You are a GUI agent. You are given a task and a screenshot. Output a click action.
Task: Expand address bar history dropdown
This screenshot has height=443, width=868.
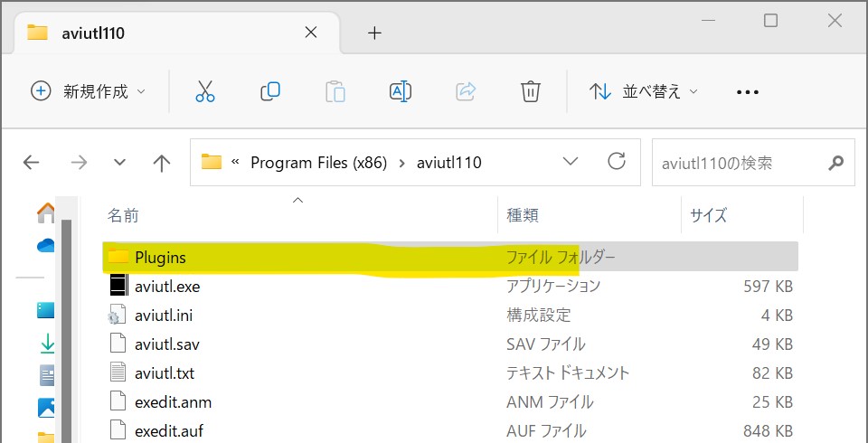570,162
